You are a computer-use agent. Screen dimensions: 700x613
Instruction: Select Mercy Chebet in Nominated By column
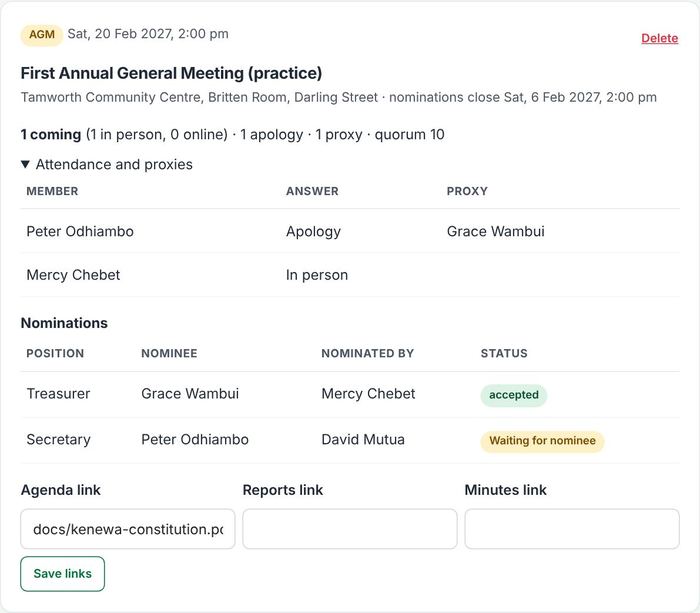pos(368,394)
